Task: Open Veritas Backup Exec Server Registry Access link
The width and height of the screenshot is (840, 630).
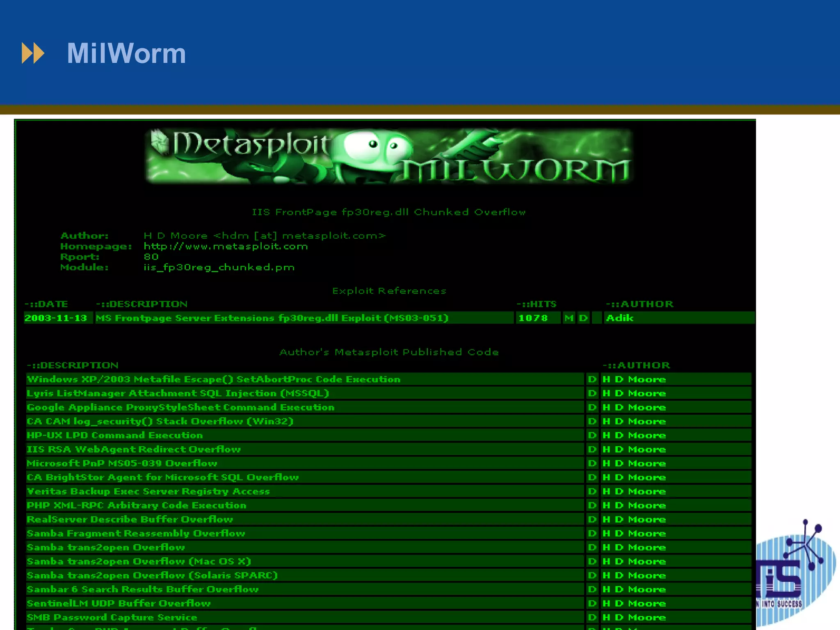Action: (148, 491)
